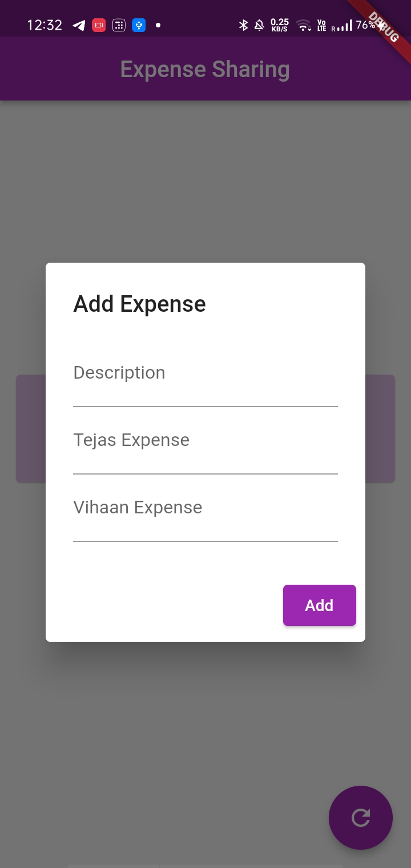Viewport: 411px width, 868px height.
Task: Tap the status bar clock showing 12:32
Action: pos(45,25)
